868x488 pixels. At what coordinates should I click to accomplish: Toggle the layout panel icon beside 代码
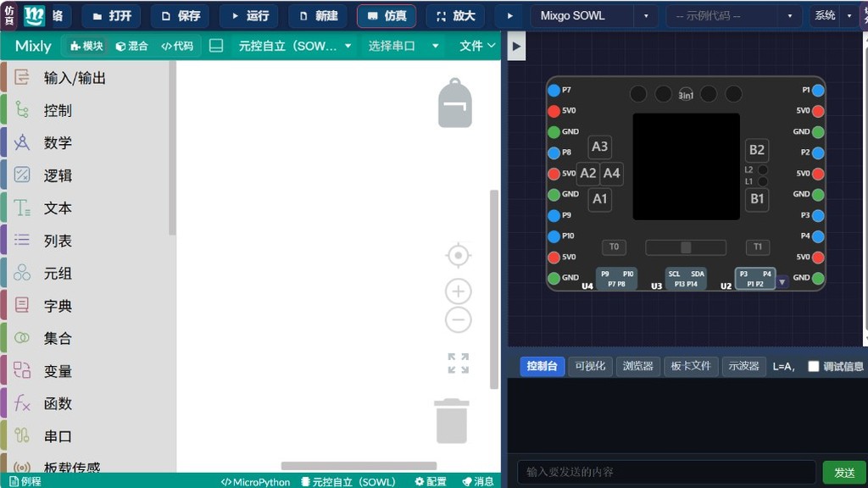(216, 46)
